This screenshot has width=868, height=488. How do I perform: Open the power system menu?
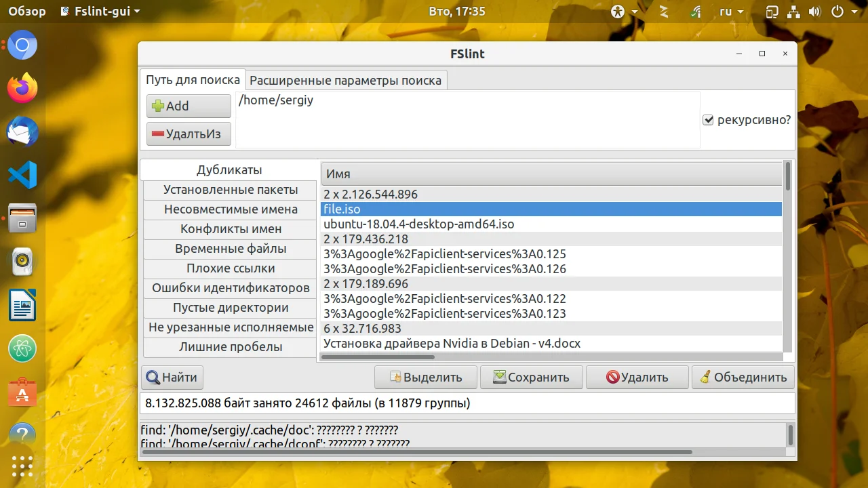click(843, 12)
